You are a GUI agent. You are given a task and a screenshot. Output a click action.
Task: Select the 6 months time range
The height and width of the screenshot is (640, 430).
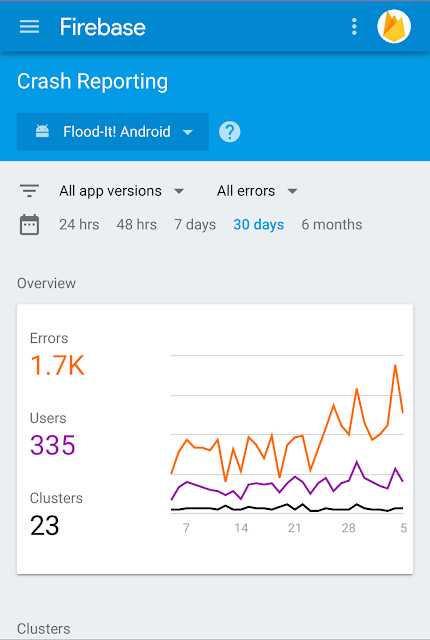(332, 224)
